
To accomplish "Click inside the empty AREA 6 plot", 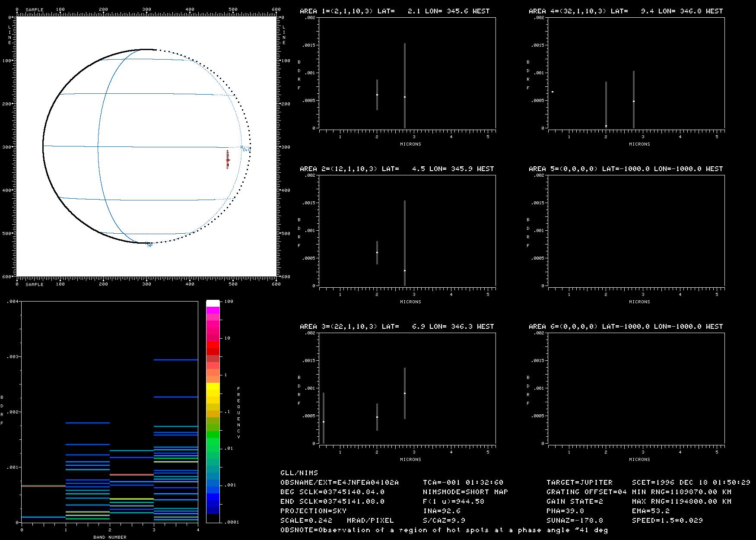I will click(x=636, y=388).
